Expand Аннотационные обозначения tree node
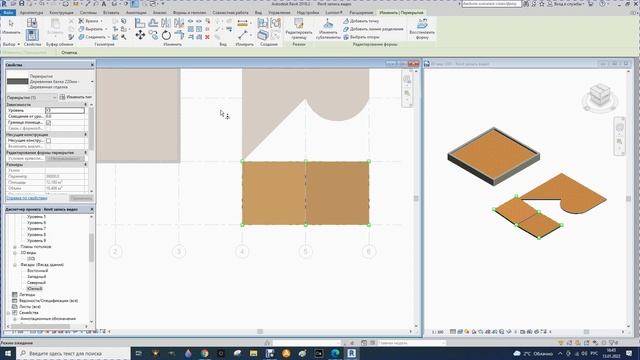Viewport: 640px width, 360px height. click(15, 319)
